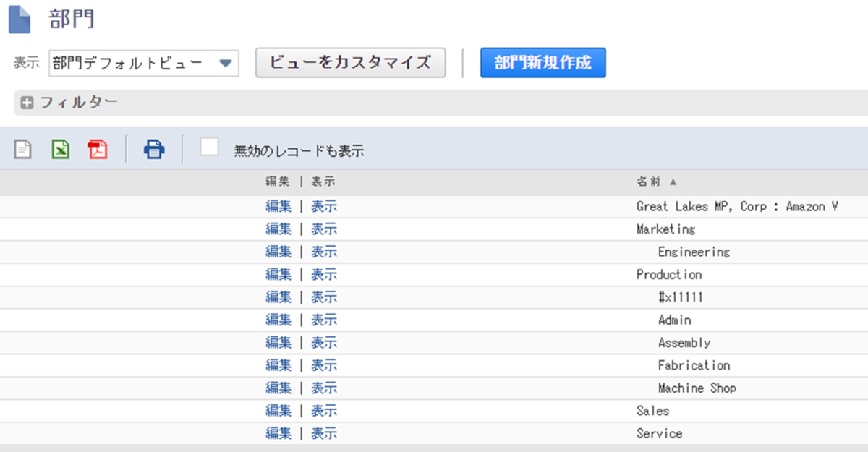Click the plus icon on フィルター
Viewport: 868px width, 452px height.
[26, 102]
